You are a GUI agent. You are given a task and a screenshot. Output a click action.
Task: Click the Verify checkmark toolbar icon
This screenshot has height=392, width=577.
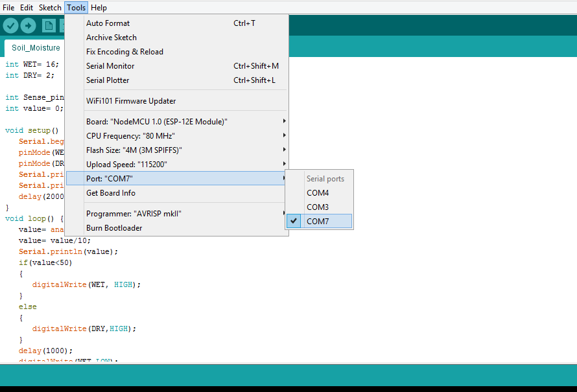coord(10,26)
